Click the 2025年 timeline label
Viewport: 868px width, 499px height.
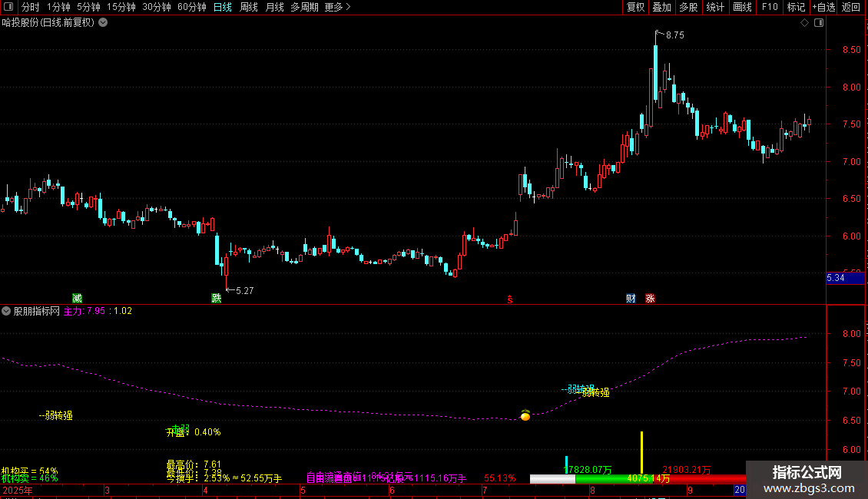coord(18,491)
